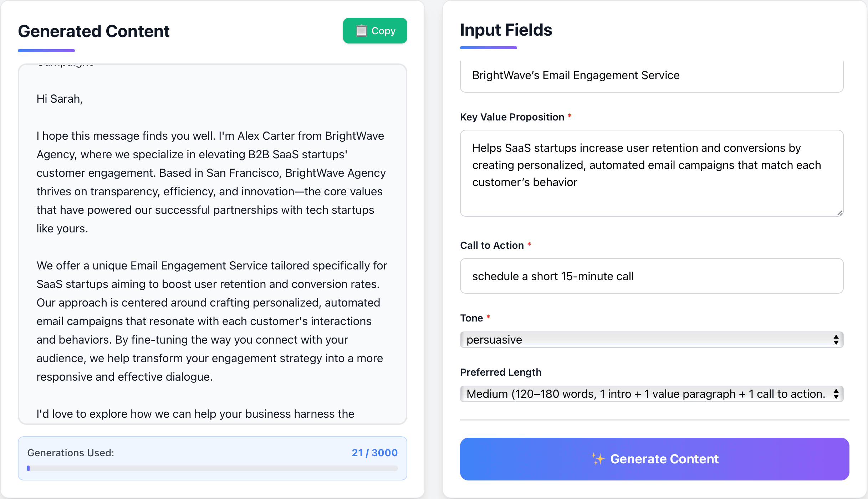The width and height of the screenshot is (868, 499).
Task: Click the sparkle icon beside Generate Content
Action: [x=598, y=459]
